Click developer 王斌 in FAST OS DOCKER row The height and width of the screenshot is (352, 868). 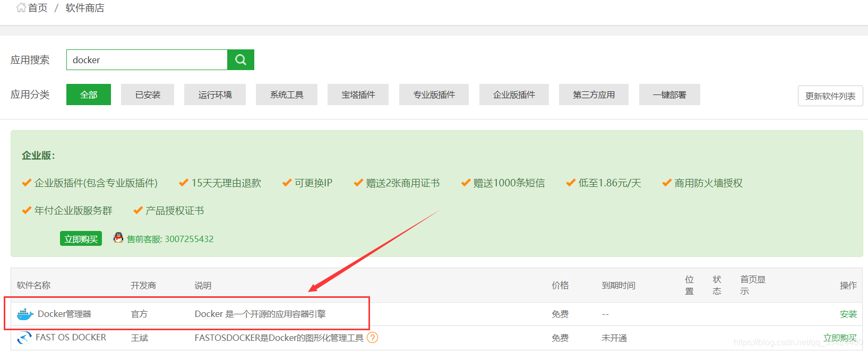pos(139,338)
